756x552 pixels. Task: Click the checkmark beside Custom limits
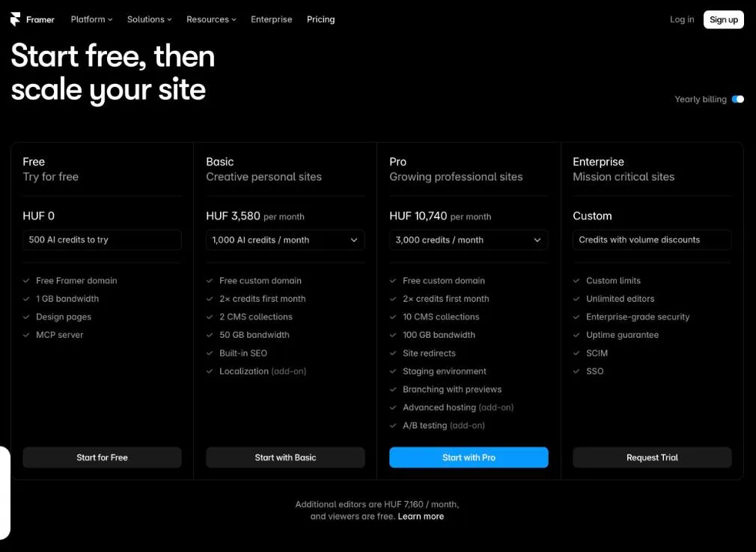576,281
